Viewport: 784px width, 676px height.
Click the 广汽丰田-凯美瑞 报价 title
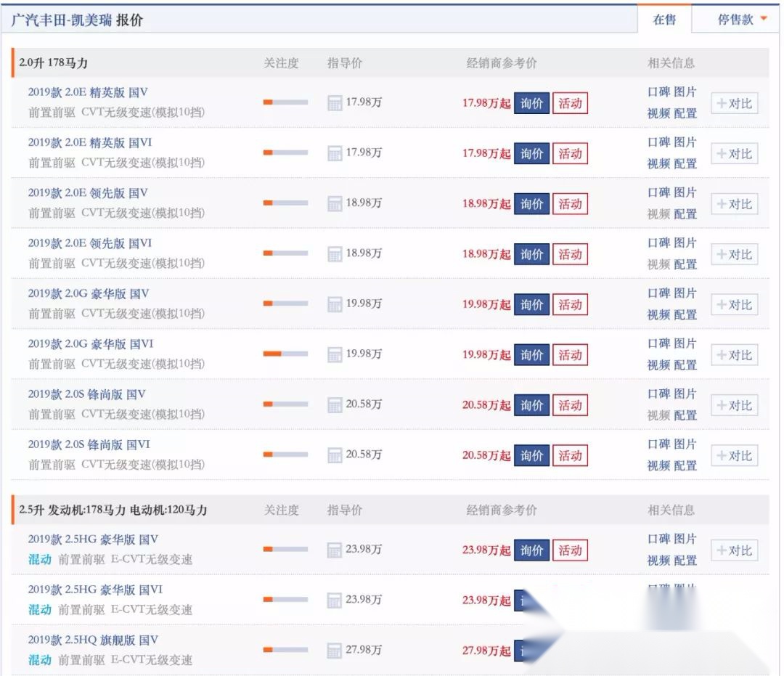[77, 20]
